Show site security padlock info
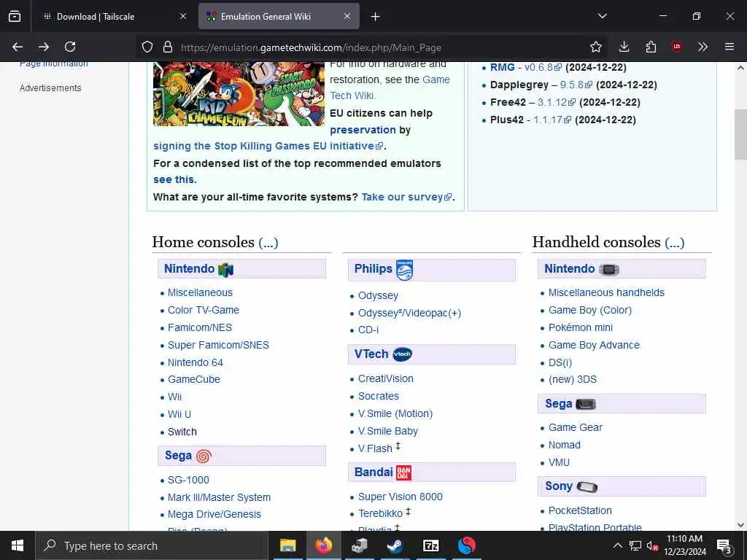 pos(167,47)
